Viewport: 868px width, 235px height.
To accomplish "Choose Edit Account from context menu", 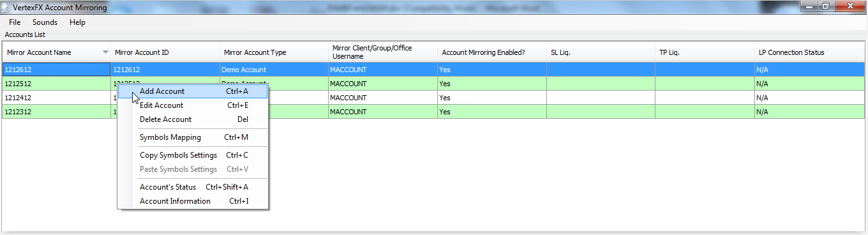I will click(193, 105).
